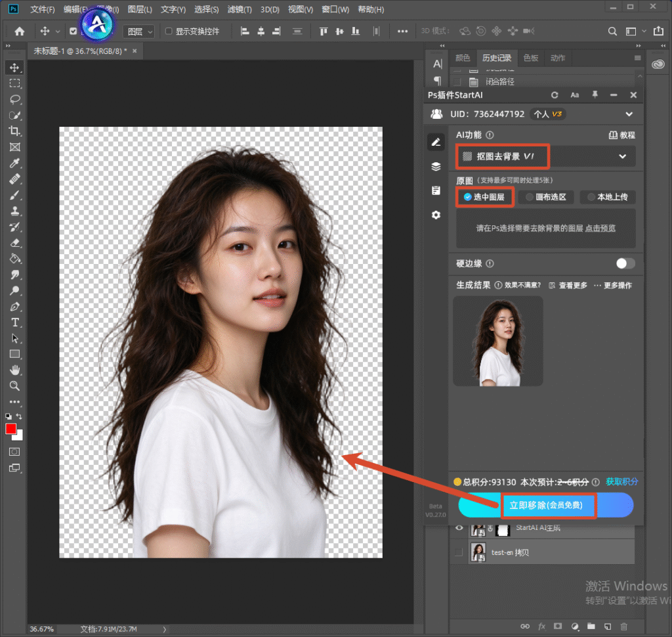The image size is (672, 637).
Task: Click the 立即移除(会员免费) button
Action: pyautogui.click(x=545, y=505)
